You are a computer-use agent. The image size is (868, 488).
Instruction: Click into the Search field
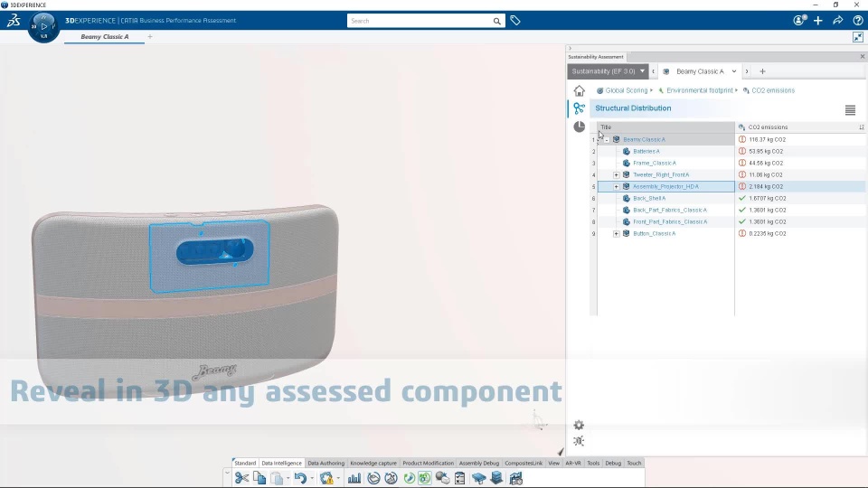pos(420,21)
